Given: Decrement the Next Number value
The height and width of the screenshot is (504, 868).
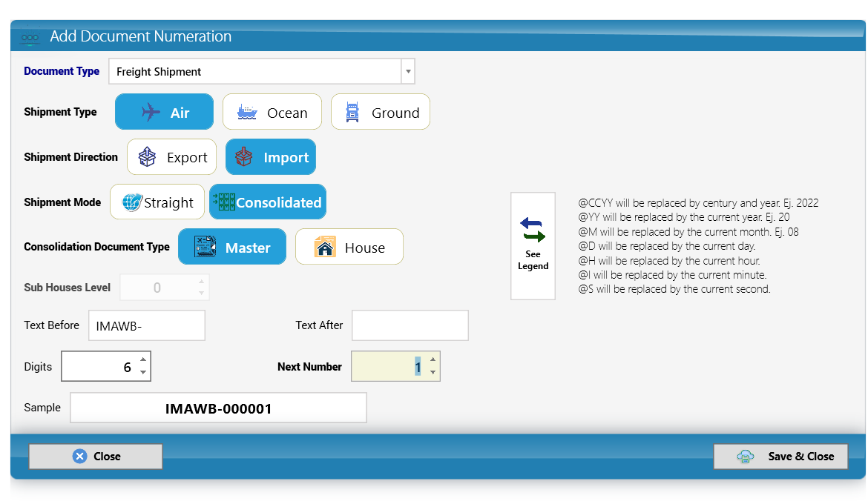Looking at the screenshot, I should [x=433, y=372].
